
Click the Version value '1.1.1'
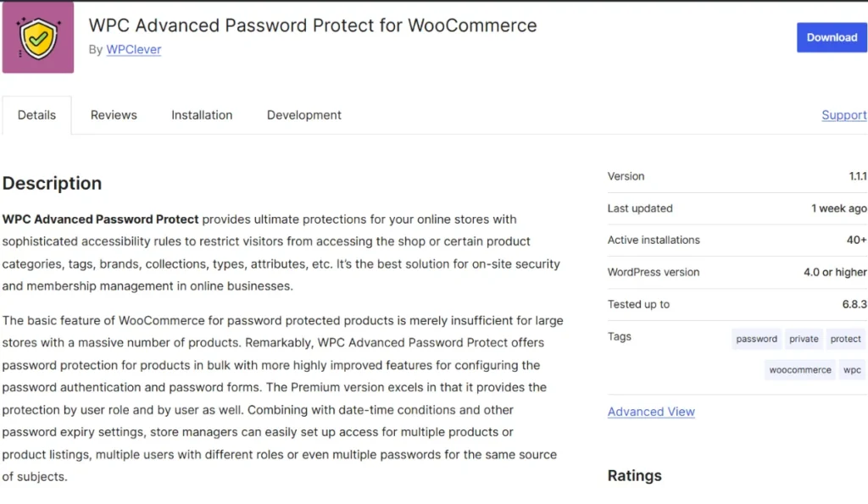coord(859,176)
